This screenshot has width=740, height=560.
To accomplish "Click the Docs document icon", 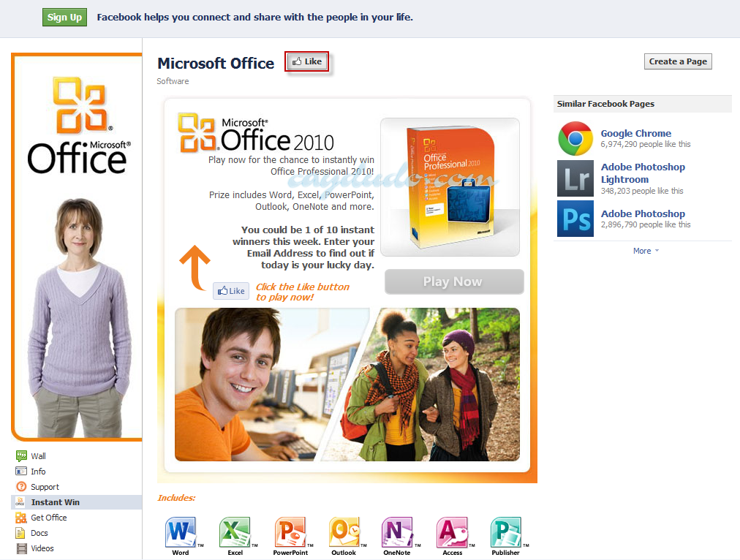I will tap(20, 533).
